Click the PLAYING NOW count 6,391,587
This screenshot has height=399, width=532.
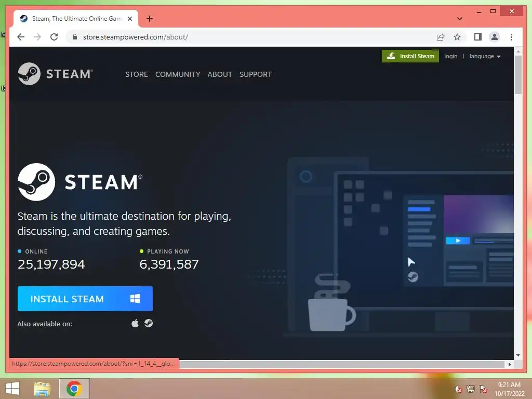pyautogui.click(x=169, y=264)
